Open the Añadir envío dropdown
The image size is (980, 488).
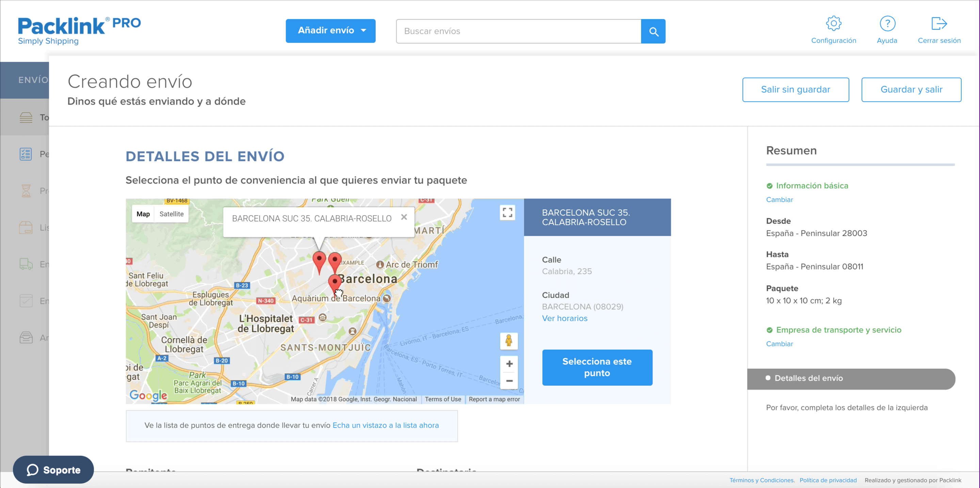[330, 31]
